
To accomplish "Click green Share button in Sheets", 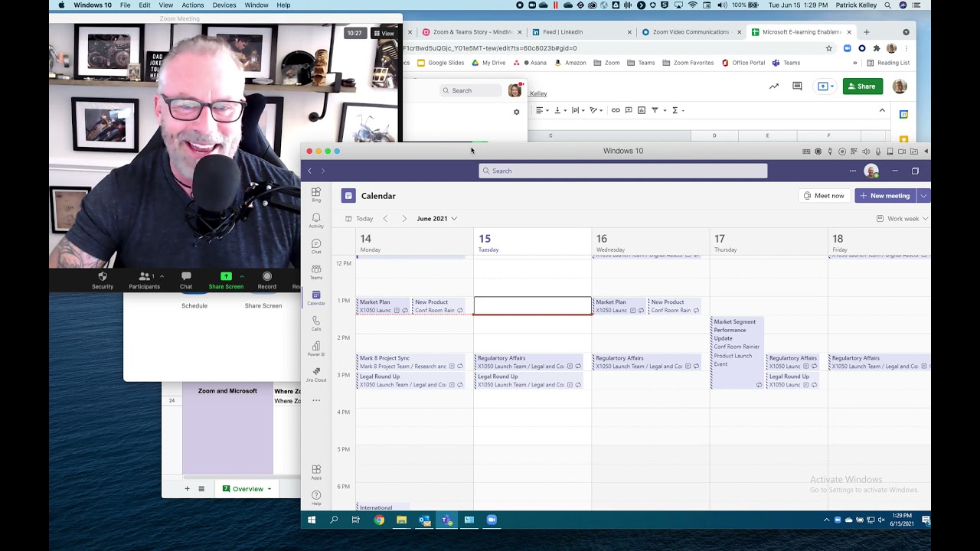I will pyautogui.click(x=863, y=86).
